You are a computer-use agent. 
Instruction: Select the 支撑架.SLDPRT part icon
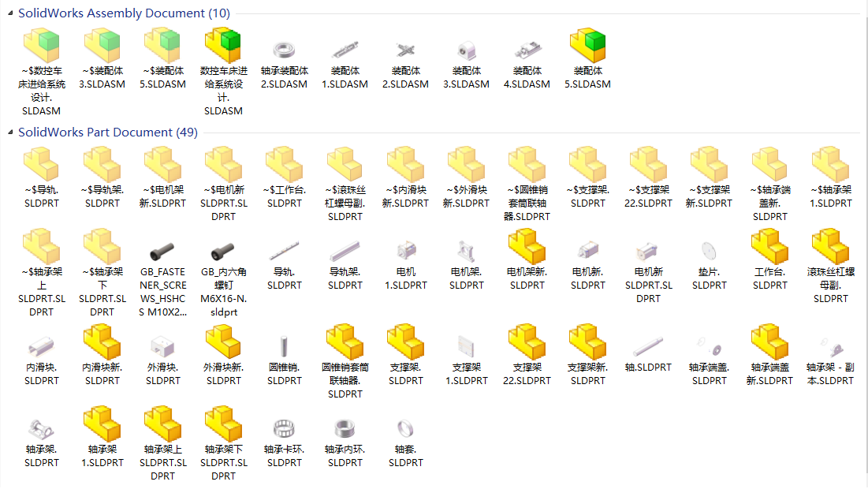[406, 342]
